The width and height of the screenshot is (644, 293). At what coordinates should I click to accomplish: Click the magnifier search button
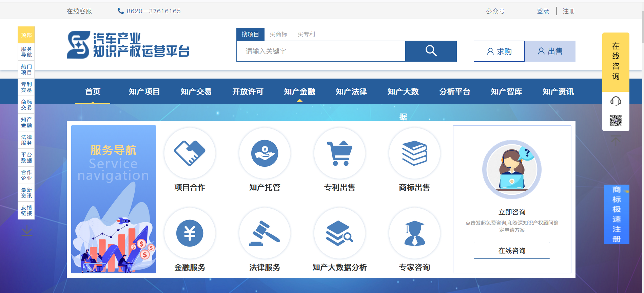(431, 51)
